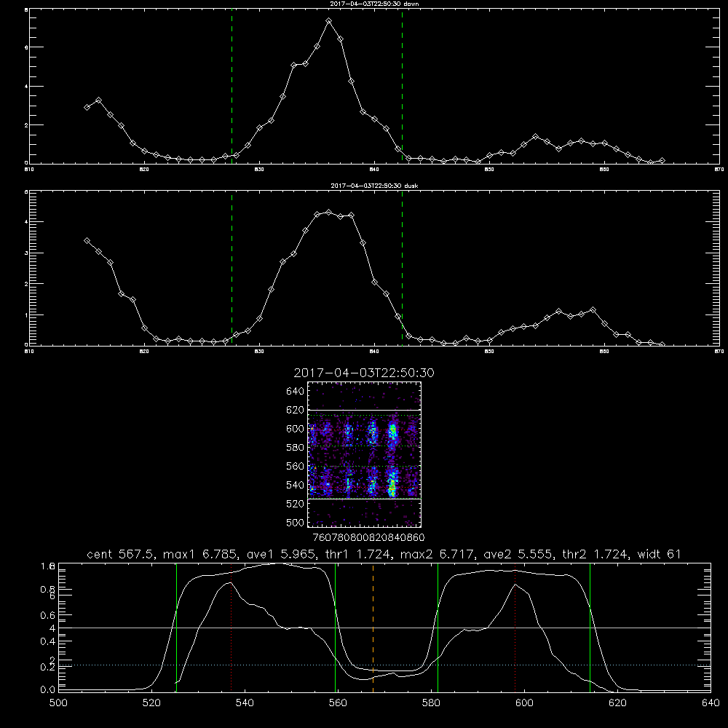
Task: Click the '620' y-axis label of heatmap
Action: tap(296, 410)
